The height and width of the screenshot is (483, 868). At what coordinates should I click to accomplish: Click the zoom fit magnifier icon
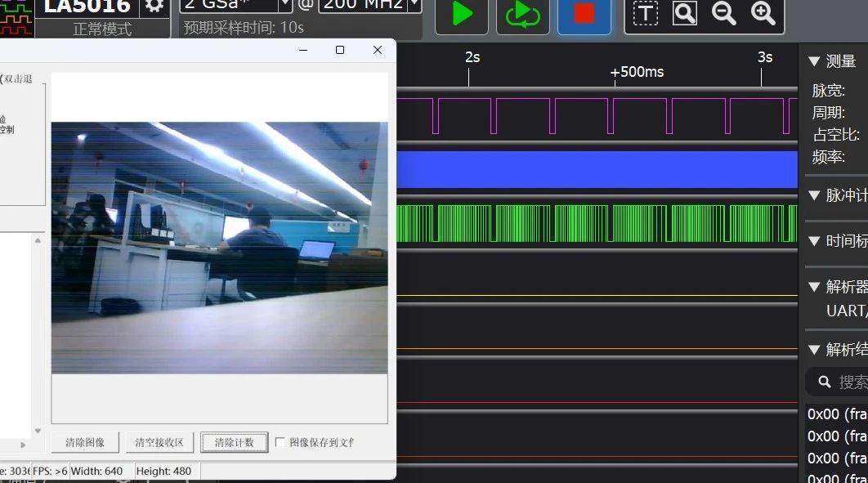coord(685,13)
